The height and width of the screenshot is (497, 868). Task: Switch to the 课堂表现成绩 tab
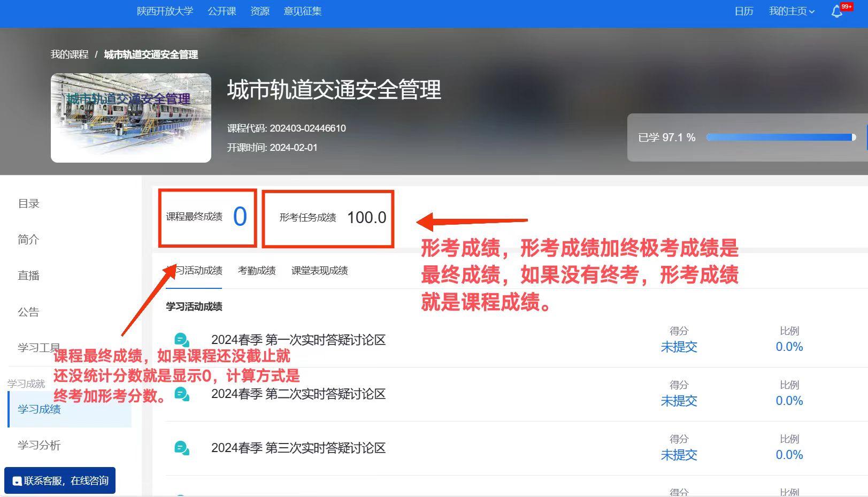point(320,271)
